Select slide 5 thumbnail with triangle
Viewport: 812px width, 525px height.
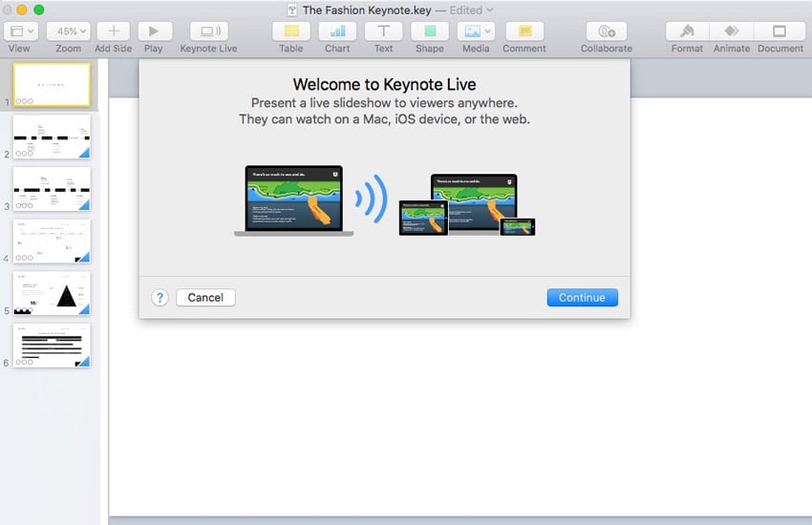(x=52, y=293)
